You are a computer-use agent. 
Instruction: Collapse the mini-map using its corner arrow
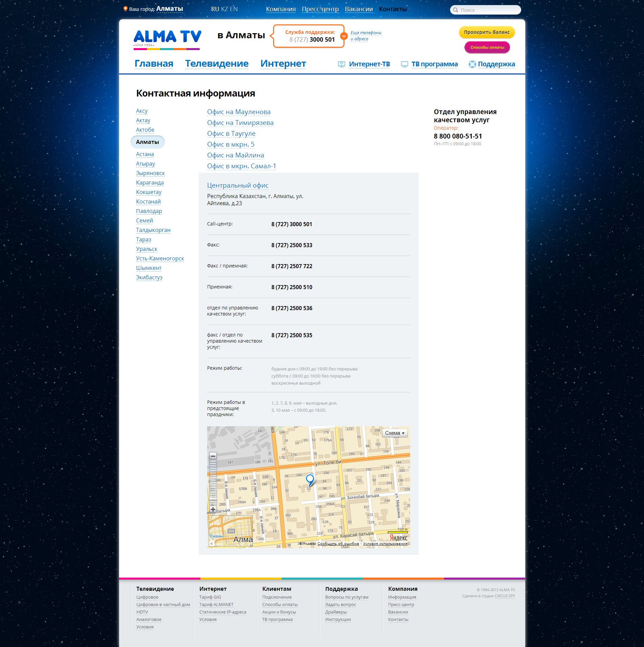(212, 543)
